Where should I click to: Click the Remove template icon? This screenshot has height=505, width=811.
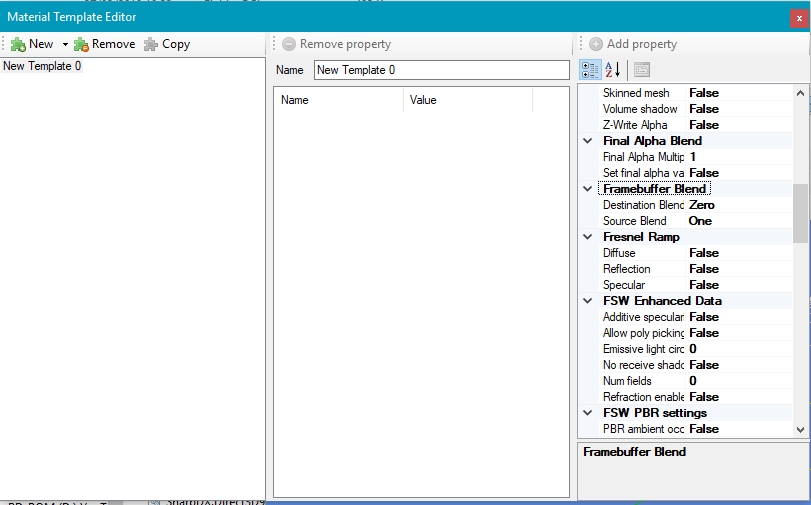click(x=81, y=44)
